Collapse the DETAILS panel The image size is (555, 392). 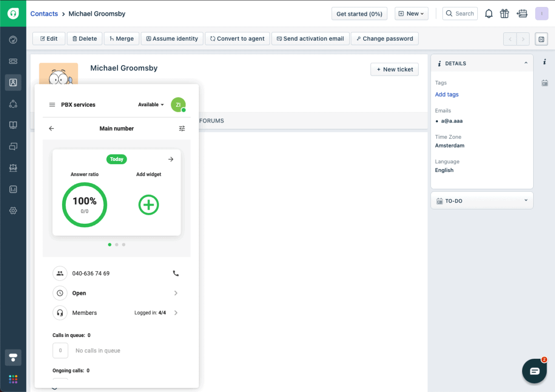526,63
